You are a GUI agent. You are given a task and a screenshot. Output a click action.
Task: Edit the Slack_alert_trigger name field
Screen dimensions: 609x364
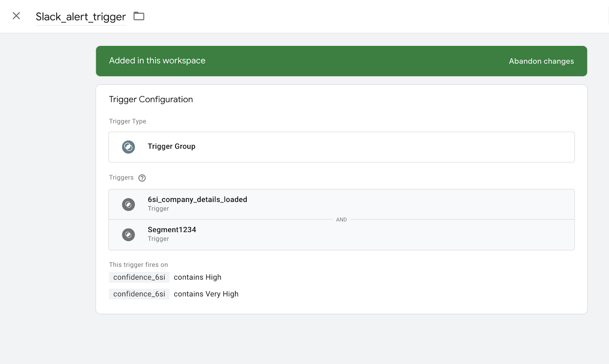pyautogui.click(x=81, y=17)
